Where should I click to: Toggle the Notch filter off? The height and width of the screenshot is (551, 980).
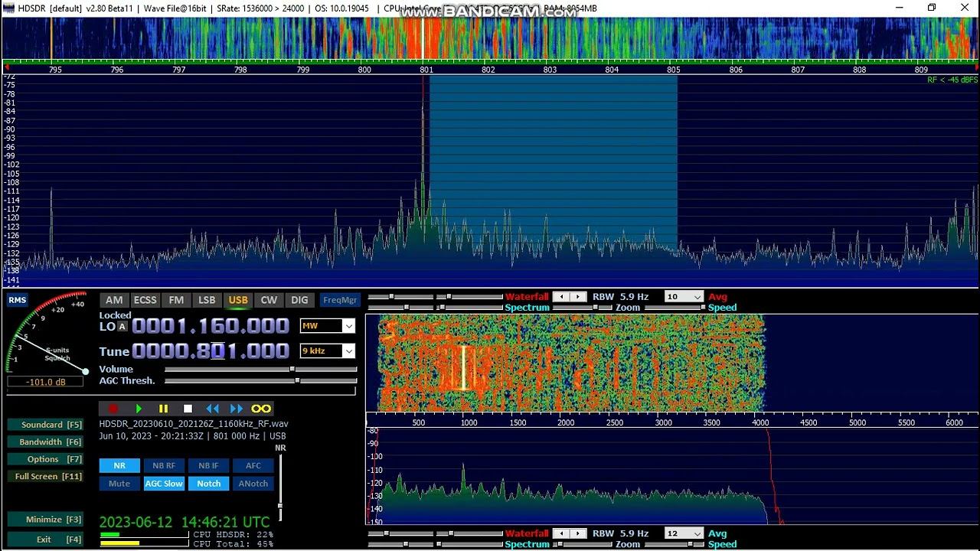tap(208, 484)
